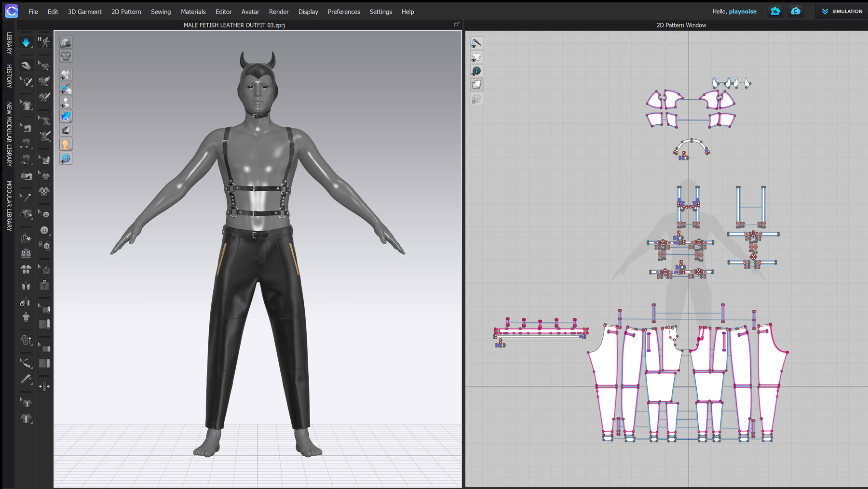Image resolution: width=868 pixels, height=489 pixels.
Task: Click the playnoise account link
Action: [743, 12]
